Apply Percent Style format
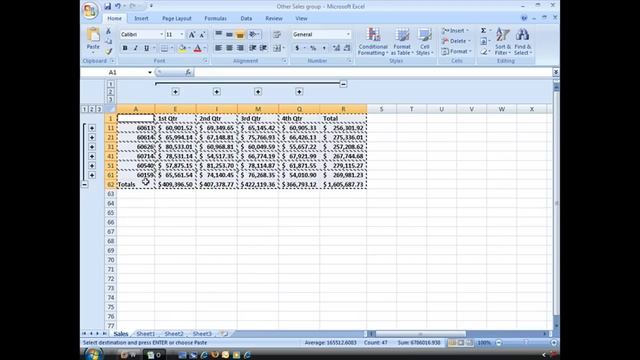640x360 pixels. pos(313,48)
